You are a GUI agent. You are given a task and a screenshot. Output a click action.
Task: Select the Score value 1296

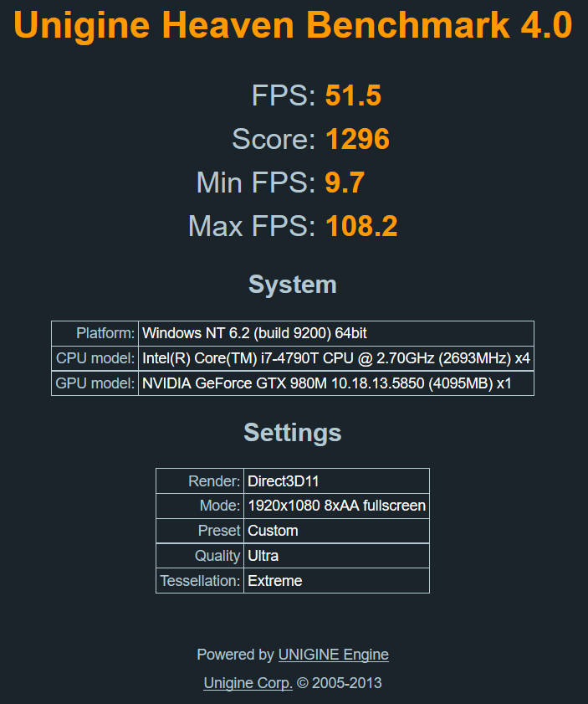click(x=357, y=139)
